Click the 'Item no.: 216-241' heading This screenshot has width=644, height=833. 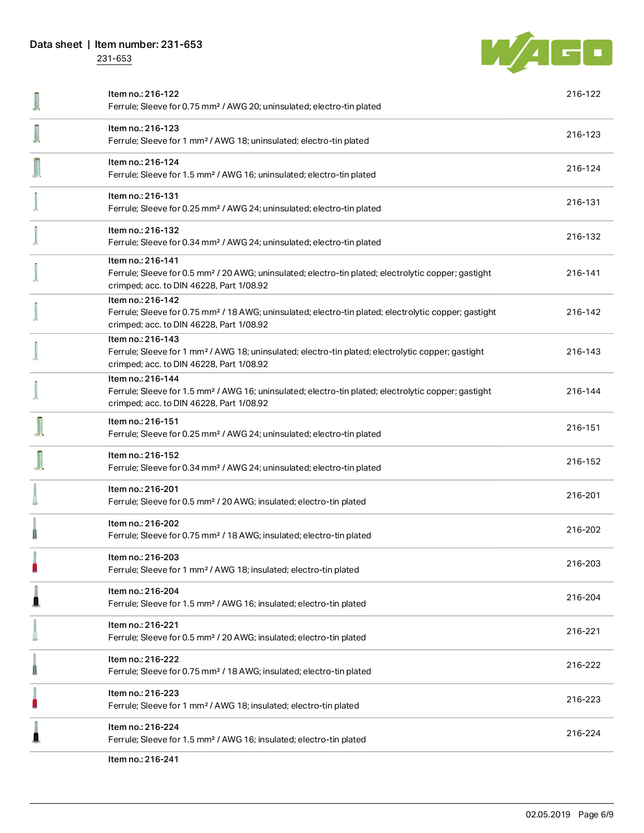[143, 760]
